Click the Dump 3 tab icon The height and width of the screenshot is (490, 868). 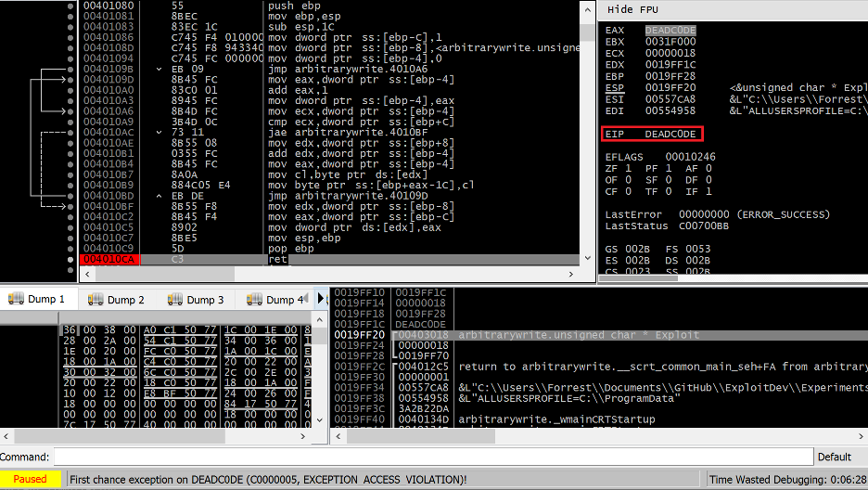point(175,299)
